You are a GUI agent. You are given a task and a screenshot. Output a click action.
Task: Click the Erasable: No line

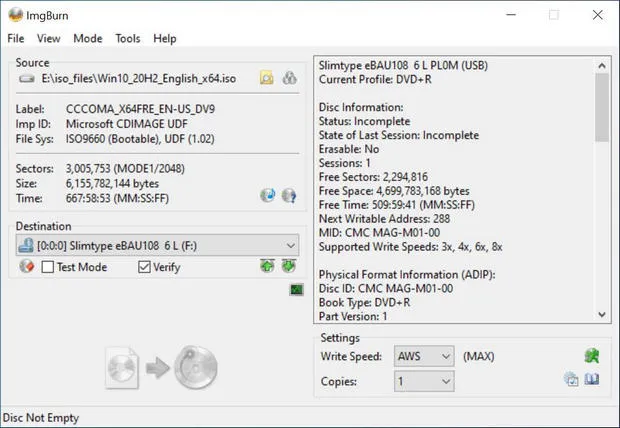[x=349, y=149]
